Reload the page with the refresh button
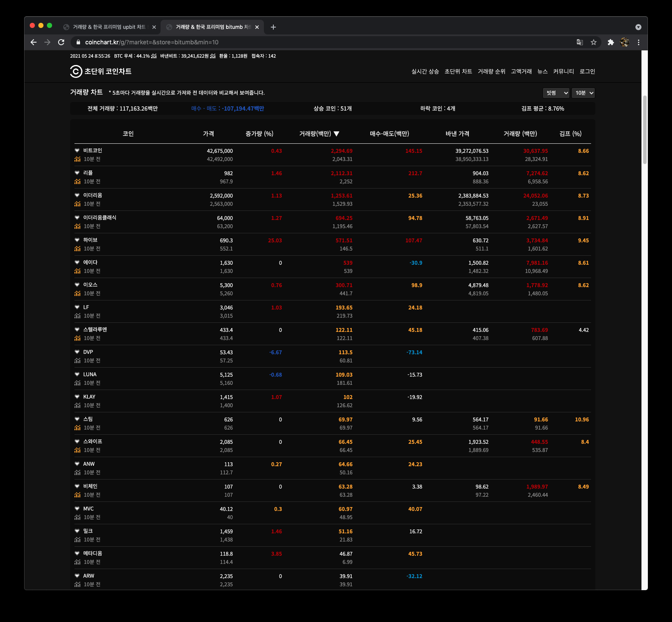The image size is (672, 622). click(61, 42)
